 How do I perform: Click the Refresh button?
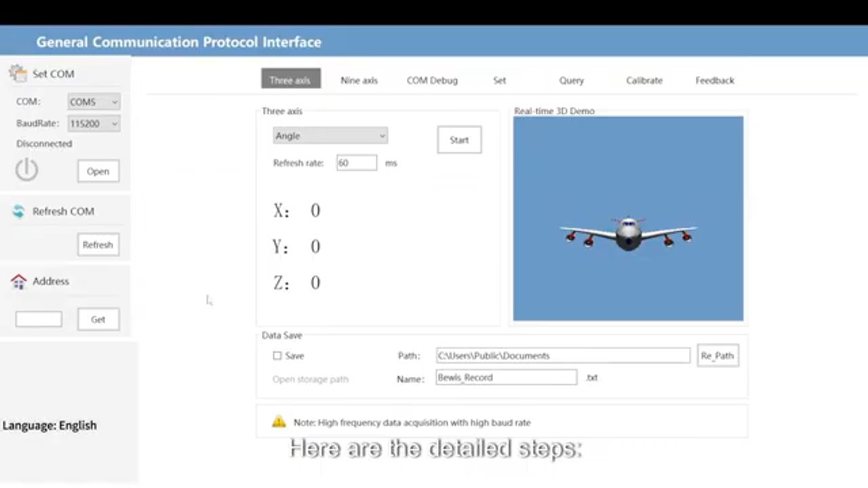(98, 245)
